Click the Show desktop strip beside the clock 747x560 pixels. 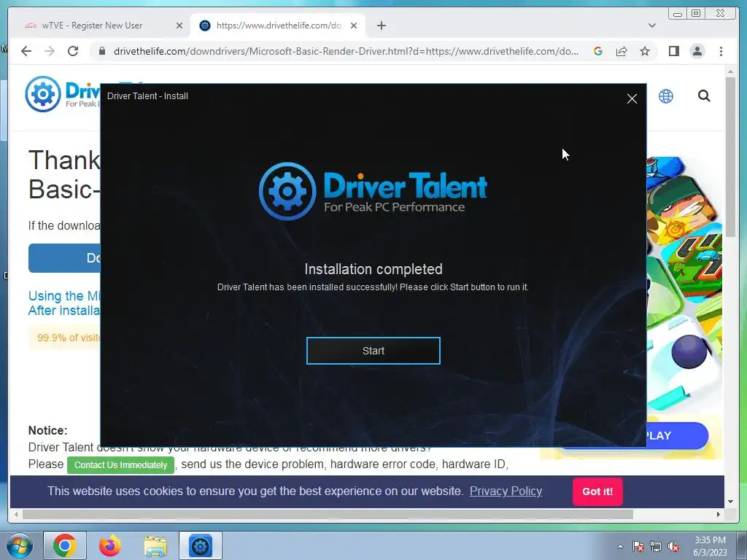741,546
